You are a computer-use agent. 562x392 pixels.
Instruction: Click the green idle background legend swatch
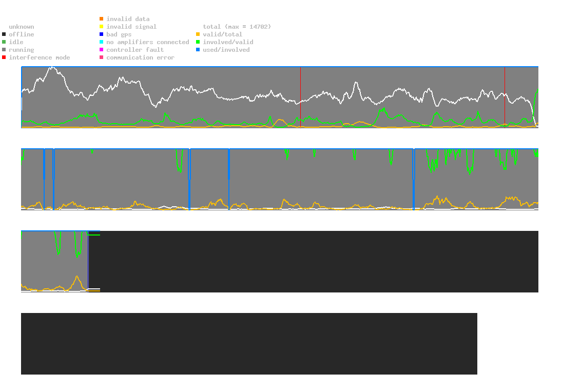(x=4, y=42)
